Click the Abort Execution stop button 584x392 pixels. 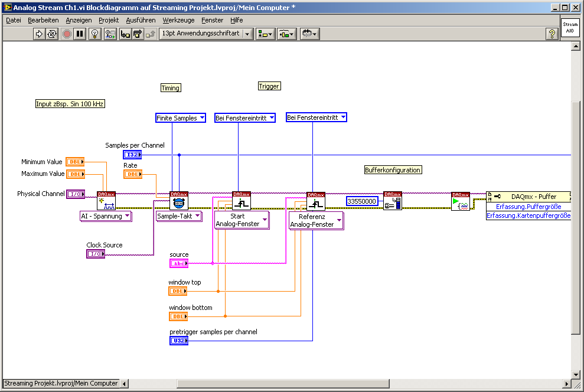[67, 34]
